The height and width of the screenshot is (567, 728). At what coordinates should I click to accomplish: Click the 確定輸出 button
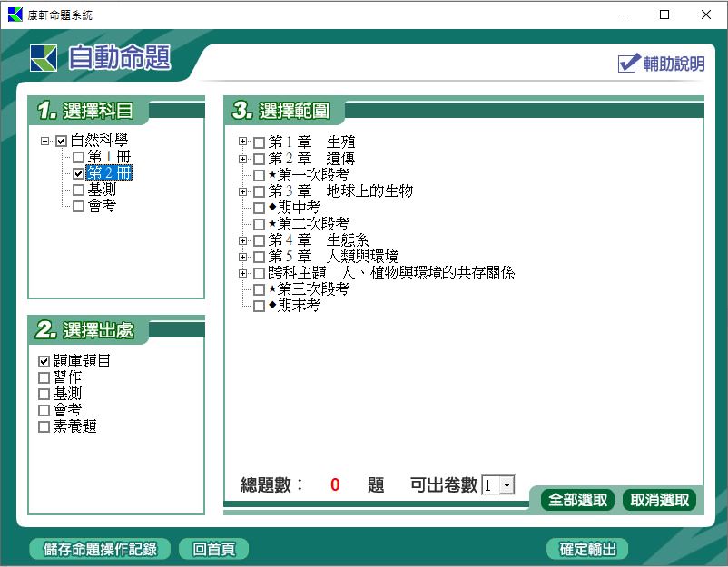587,549
